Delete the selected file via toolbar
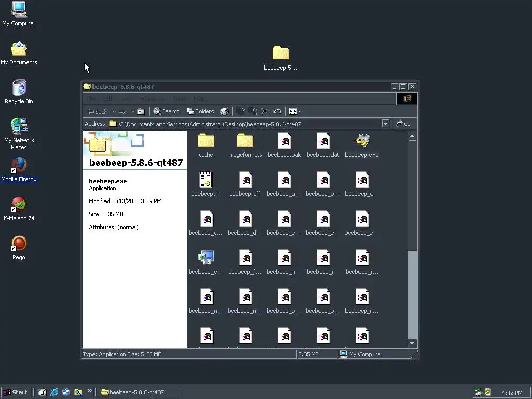The image size is (532, 399). pyautogui.click(x=264, y=111)
